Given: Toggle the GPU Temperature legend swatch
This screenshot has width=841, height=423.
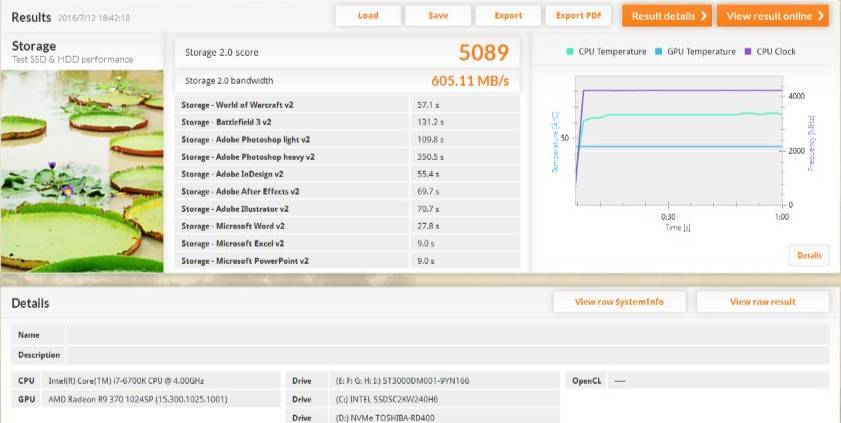Looking at the screenshot, I should pyautogui.click(x=658, y=52).
